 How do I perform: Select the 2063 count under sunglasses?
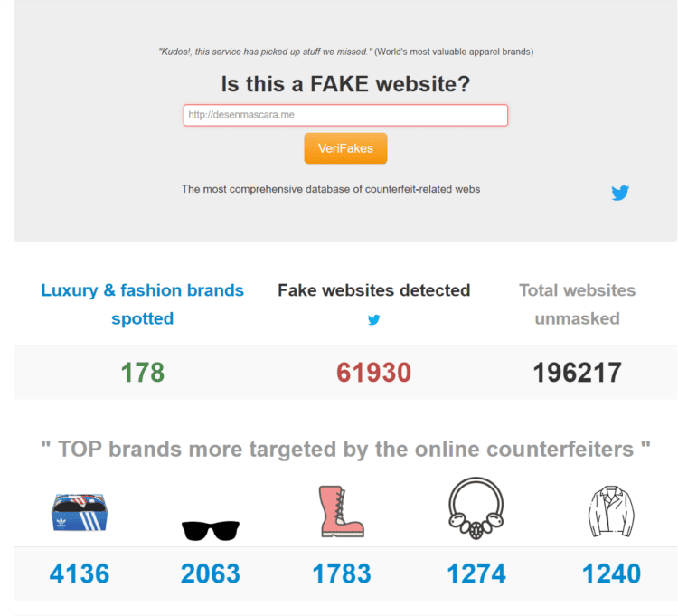(211, 573)
